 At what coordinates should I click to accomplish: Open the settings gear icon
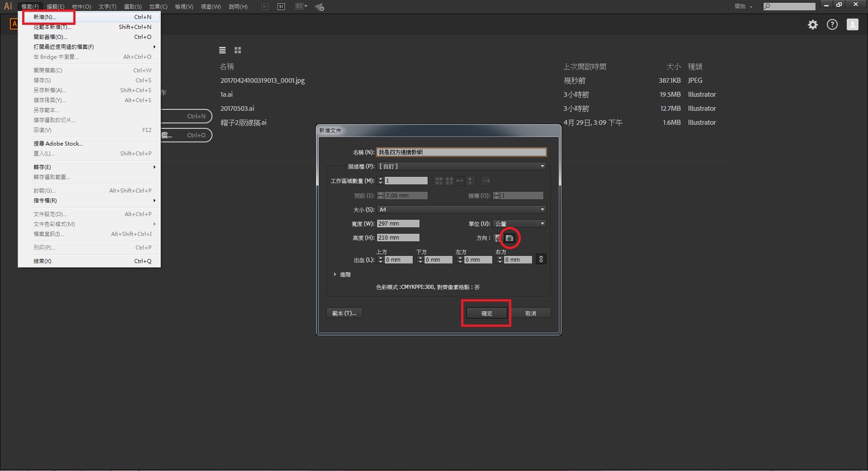[x=813, y=25]
